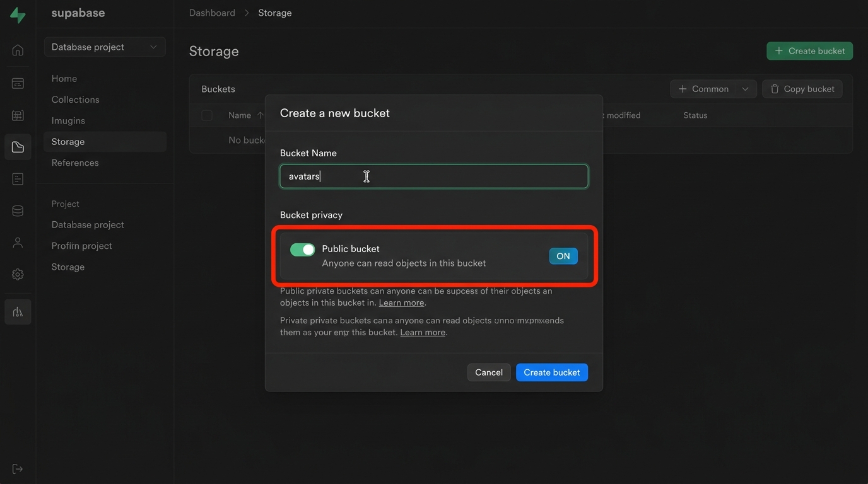Check the select-all checkbox in Buckets table
The width and height of the screenshot is (868, 484).
207,115
